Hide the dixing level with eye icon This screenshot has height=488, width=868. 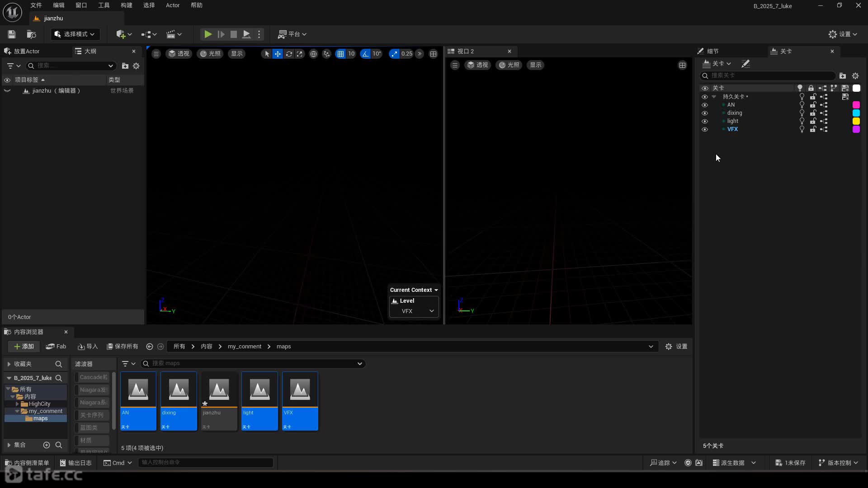(704, 113)
